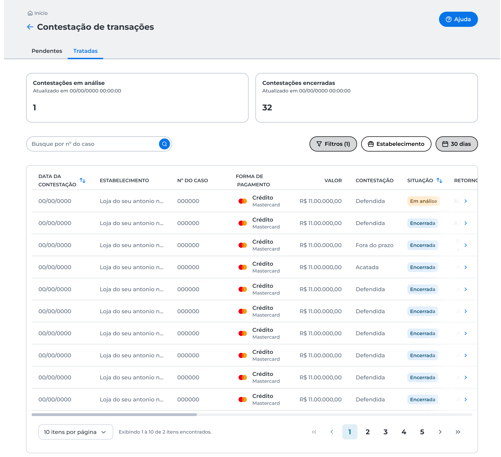501x457 pixels.
Task: Go to previous page arrow
Action: [x=332, y=432]
